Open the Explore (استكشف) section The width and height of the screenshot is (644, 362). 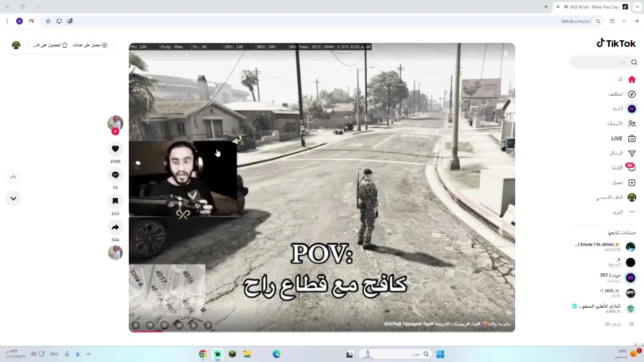[x=622, y=94]
